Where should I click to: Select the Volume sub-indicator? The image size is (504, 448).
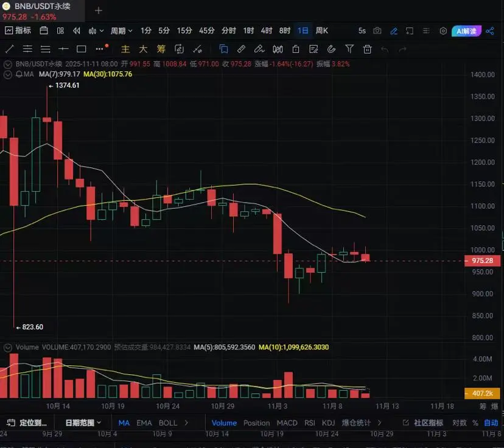tap(224, 423)
